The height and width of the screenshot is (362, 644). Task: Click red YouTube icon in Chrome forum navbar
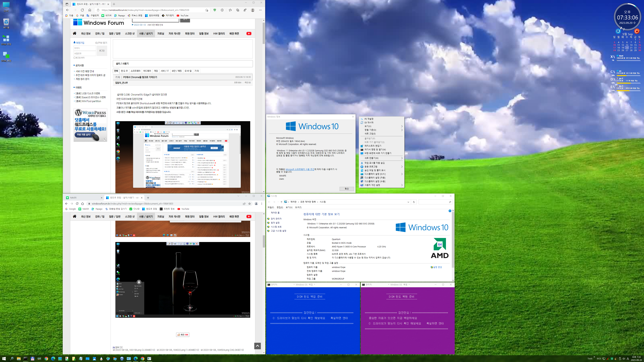249,217
